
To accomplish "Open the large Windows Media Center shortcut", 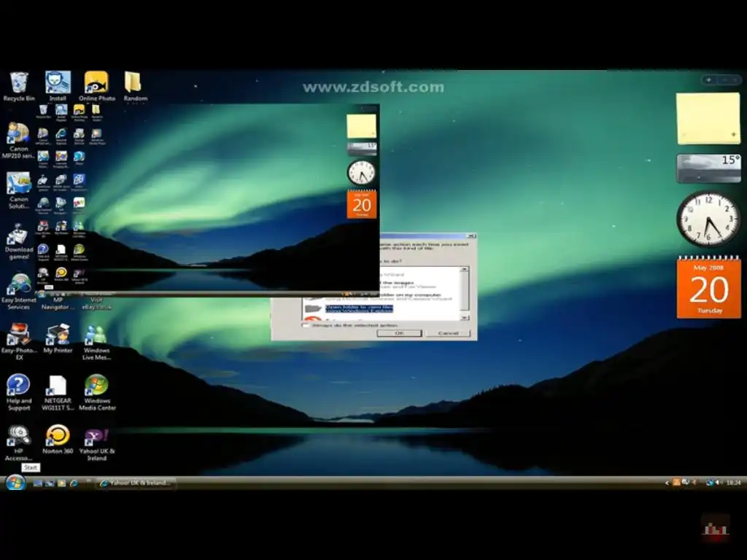I will click(x=97, y=392).
